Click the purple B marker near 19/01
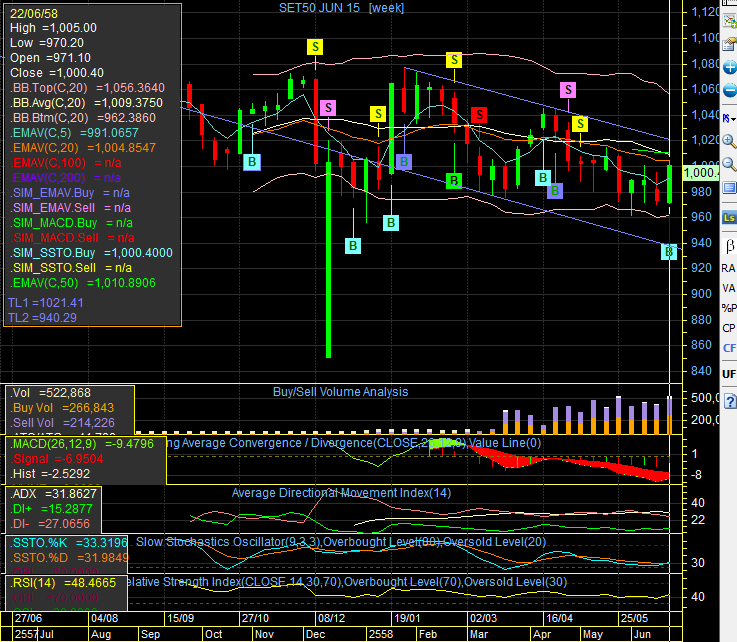 click(x=404, y=162)
